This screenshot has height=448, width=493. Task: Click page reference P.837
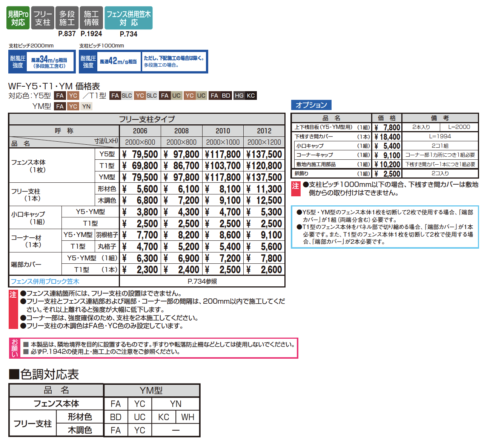pos(67,34)
